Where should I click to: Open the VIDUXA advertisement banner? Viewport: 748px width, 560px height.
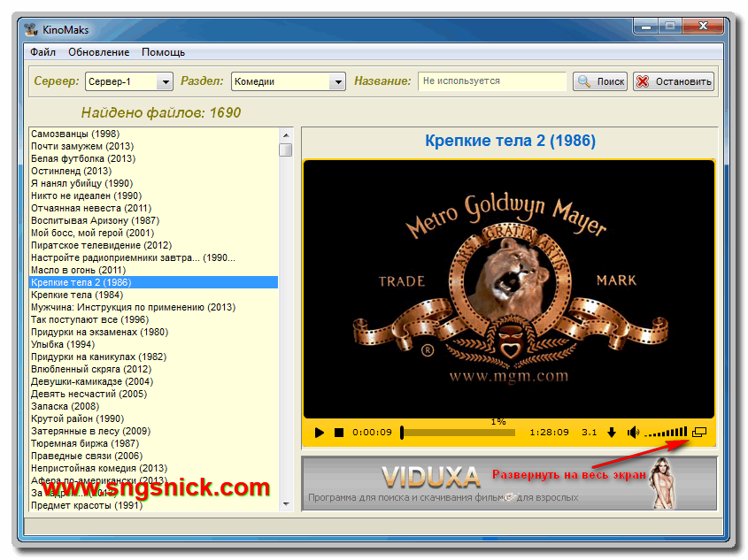coord(510,484)
